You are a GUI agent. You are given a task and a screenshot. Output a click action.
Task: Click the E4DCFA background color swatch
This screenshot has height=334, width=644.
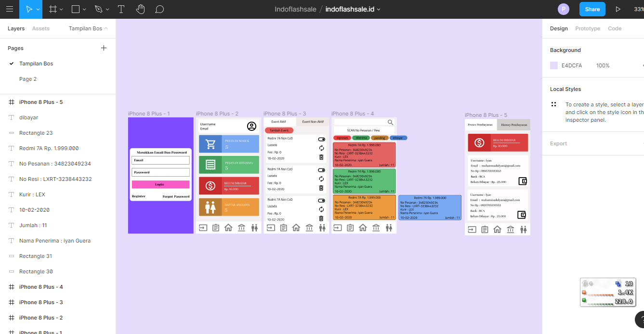tap(554, 65)
